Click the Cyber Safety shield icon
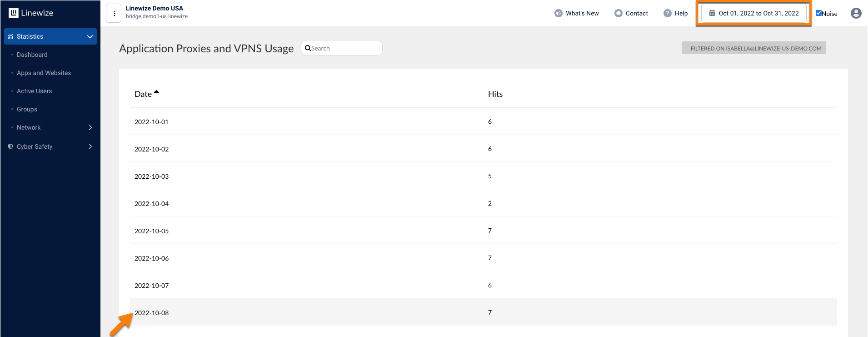This screenshot has height=337, width=868. (10, 146)
